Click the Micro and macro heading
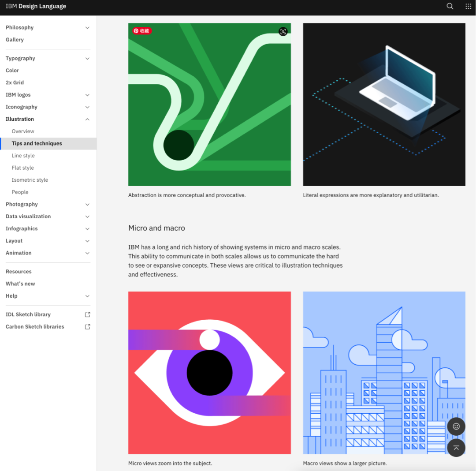The height and width of the screenshot is (471, 476). click(156, 228)
